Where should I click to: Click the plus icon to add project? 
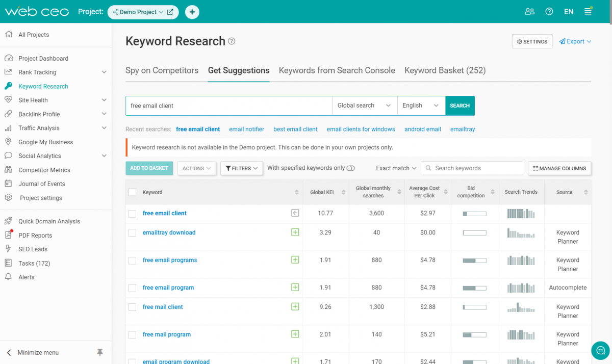(192, 12)
